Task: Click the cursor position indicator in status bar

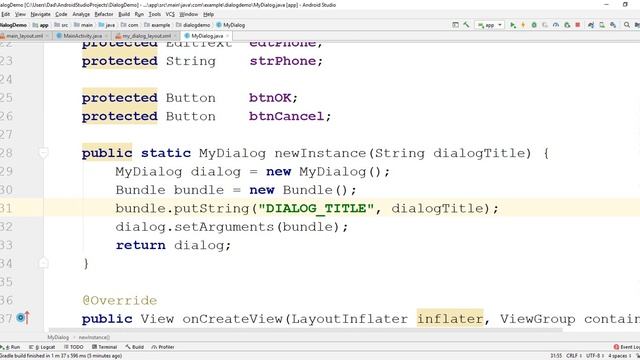Action: coord(556,356)
